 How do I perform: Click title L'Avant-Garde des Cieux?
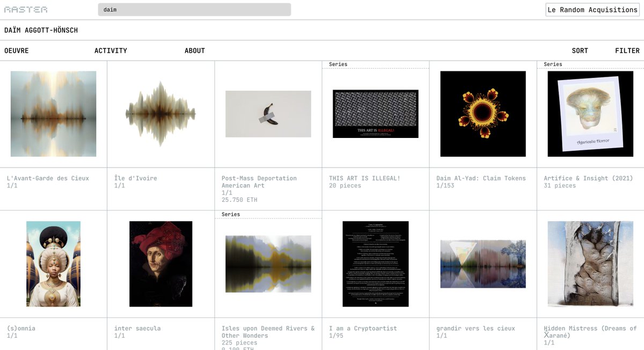coord(48,178)
